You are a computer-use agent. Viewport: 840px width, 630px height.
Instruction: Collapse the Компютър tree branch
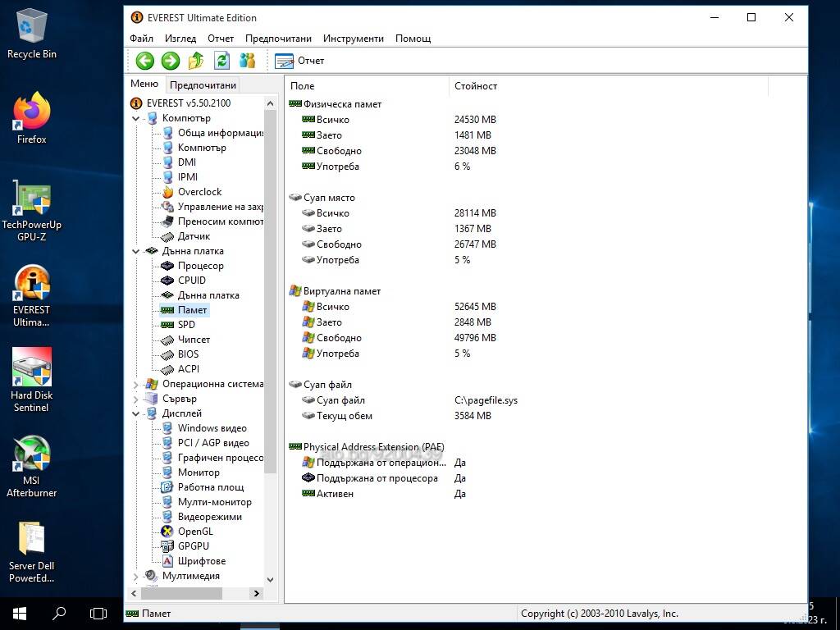tap(136, 118)
